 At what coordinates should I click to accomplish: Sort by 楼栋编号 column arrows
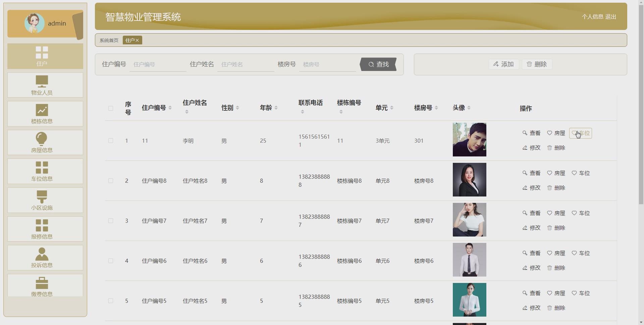pyautogui.click(x=341, y=112)
